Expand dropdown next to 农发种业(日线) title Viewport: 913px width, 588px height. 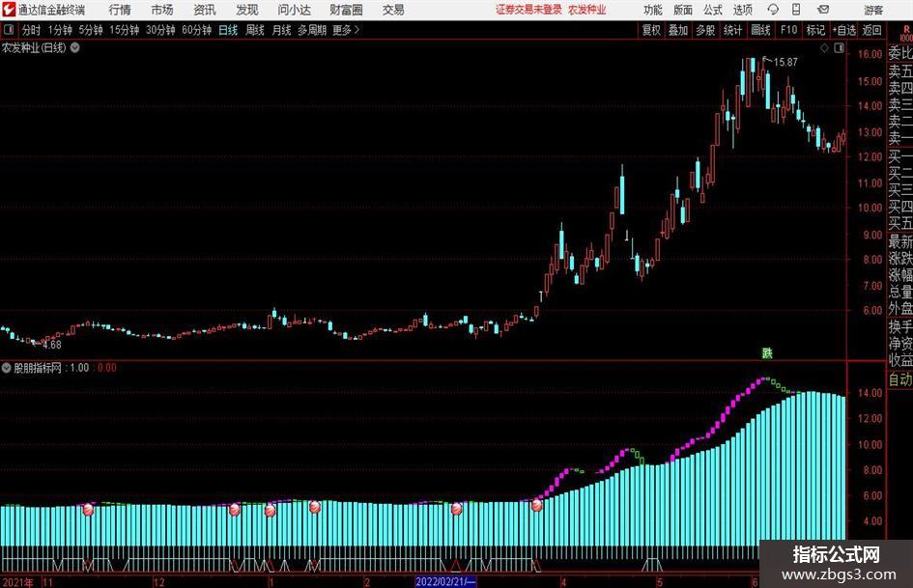(75, 47)
